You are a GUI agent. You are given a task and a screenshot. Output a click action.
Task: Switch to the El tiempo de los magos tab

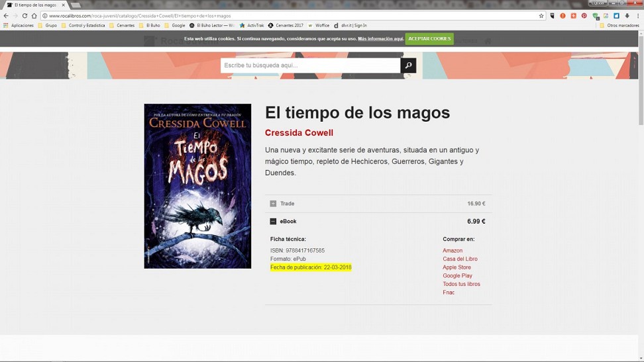(x=34, y=5)
